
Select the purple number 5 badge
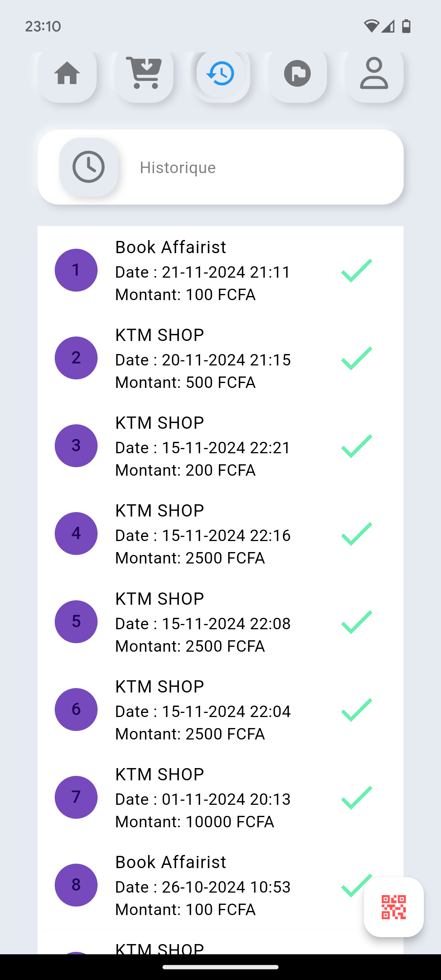coord(76,621)
